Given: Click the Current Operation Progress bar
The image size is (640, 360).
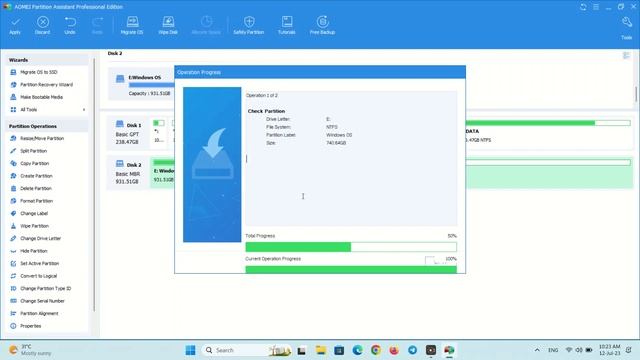Looking at the screenshot, I should (351, 269).
